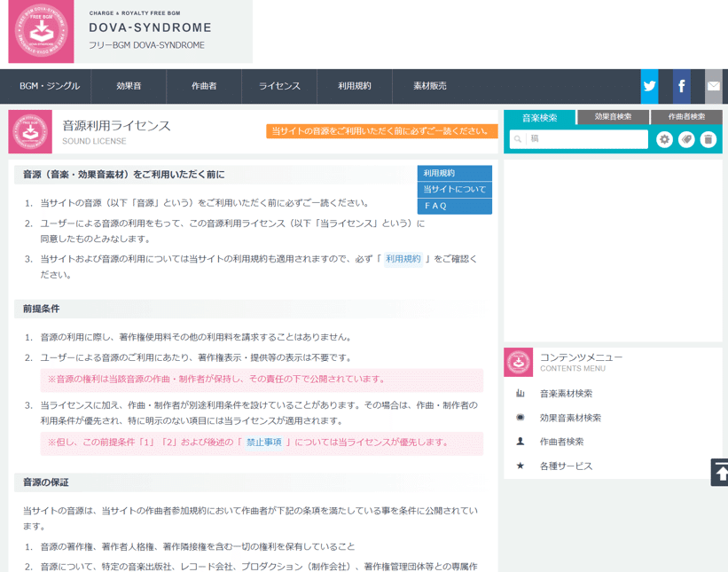728x572 pixels.
Task: Follow the 利用規約 link in item 3
Action: click(x=403, y=259)
